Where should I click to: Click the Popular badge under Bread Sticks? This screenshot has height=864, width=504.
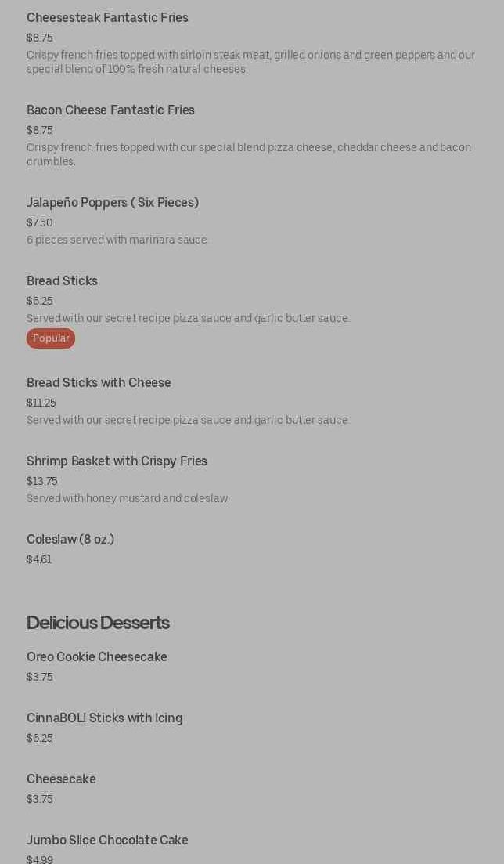click(51, 338)
